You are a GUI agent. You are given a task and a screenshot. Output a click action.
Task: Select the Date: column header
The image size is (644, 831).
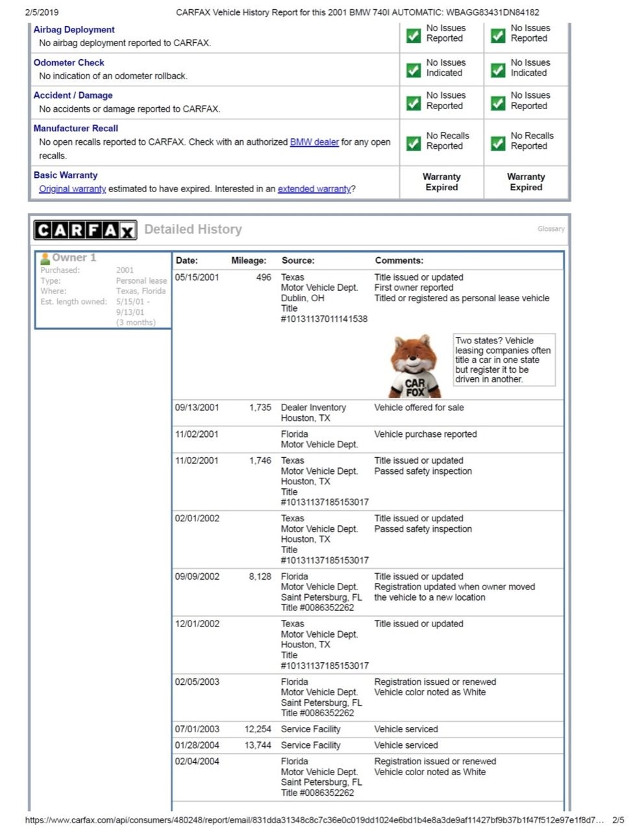187,261
